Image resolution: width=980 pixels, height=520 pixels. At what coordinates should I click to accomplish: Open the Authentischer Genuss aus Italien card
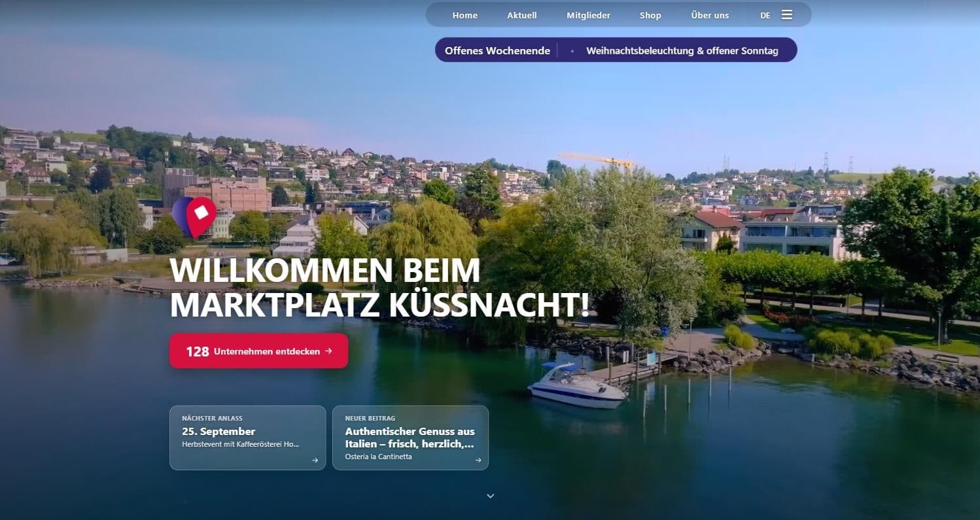tap(410, 438)
